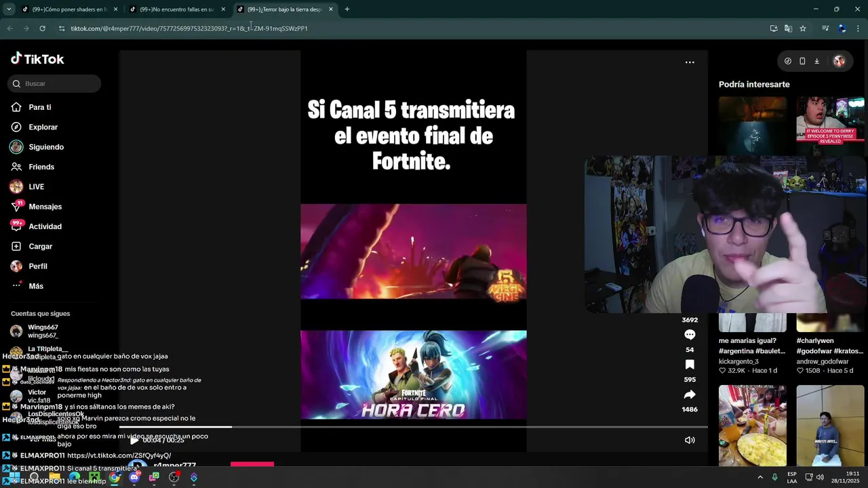Open the recommended video of man standing indoors
868x488 pixels.
pos(830,426)
